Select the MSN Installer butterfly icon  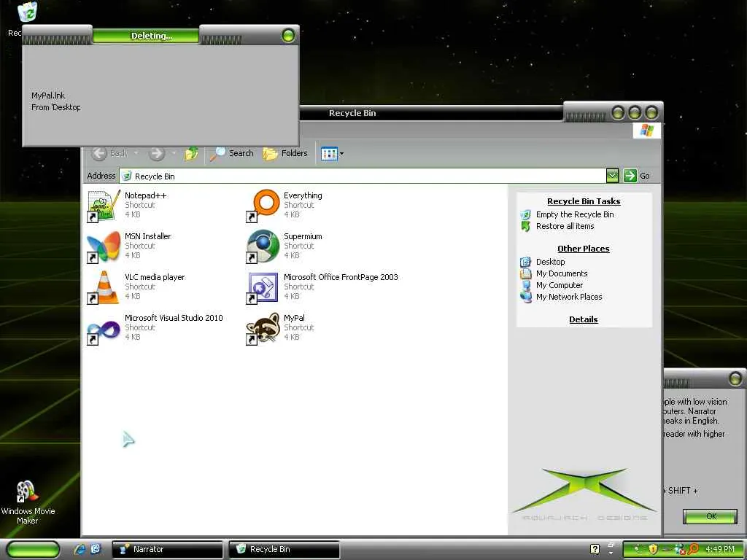click(x=104, y=246)
